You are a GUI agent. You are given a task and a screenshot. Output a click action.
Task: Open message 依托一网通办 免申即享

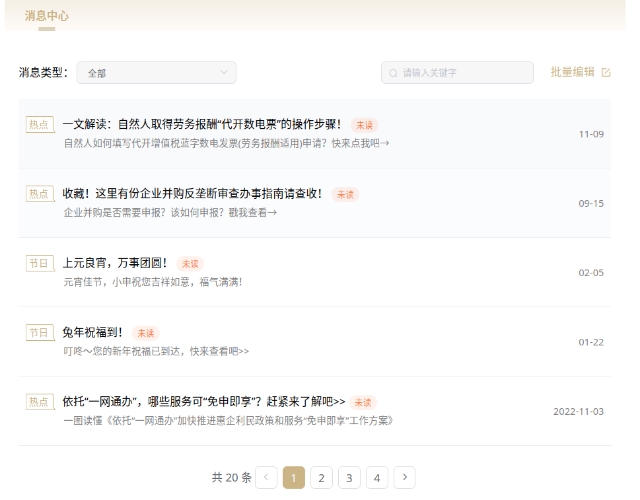click(204, 402)
